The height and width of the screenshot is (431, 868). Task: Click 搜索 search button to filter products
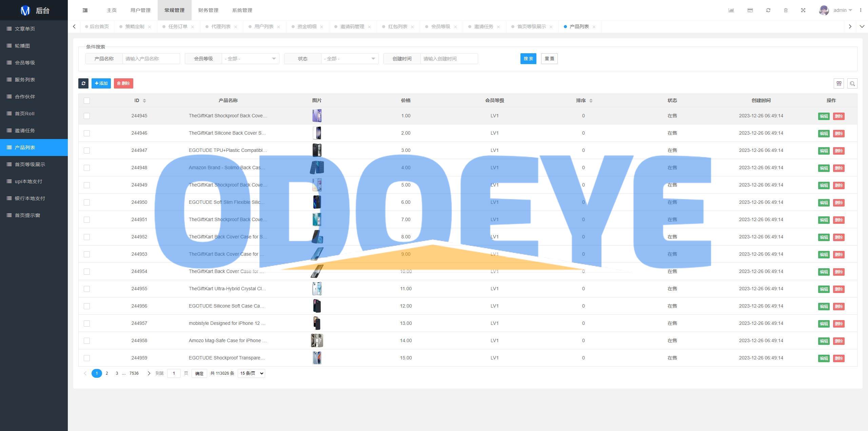point(528,59)
